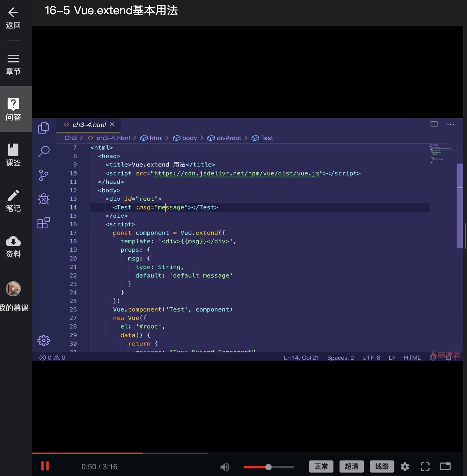Close the ch3-4.html editor tab
This screenshot has width=467, height=476.
pos(112,124)
